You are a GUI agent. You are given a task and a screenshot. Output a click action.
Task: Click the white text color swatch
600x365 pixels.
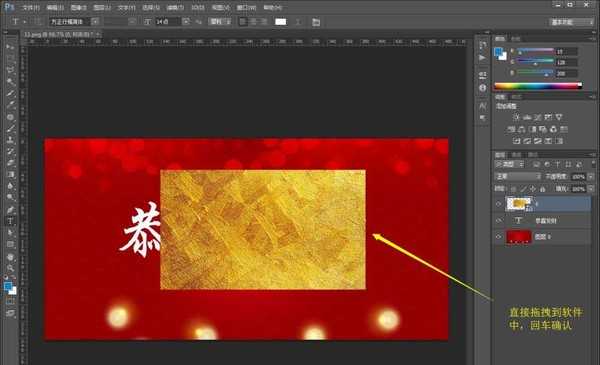pos(280,22)
